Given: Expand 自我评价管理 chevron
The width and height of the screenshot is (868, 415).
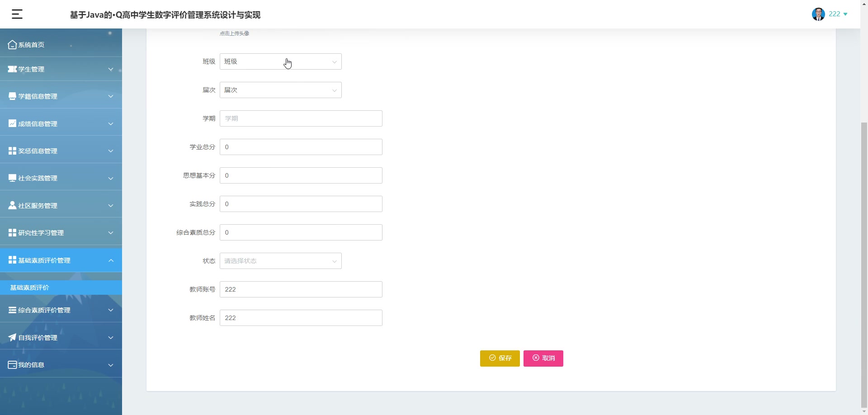Looking at the screenshot, I should [x=111, y=338].
